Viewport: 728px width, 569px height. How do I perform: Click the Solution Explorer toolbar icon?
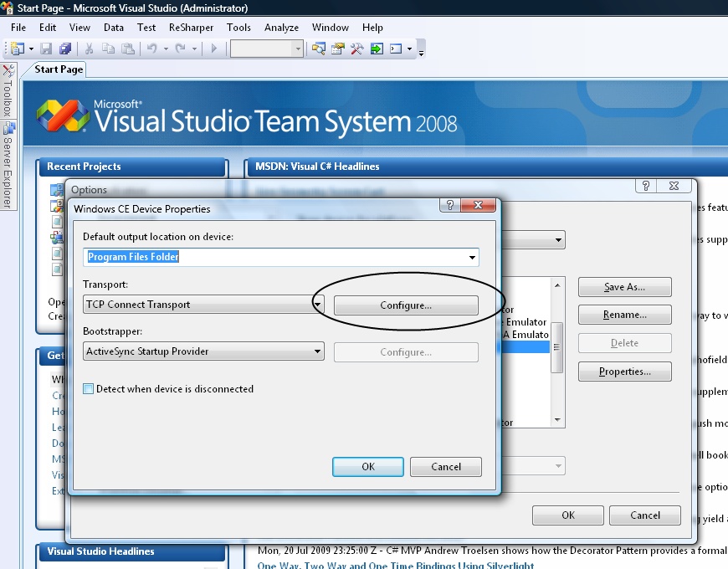point(319,49)
